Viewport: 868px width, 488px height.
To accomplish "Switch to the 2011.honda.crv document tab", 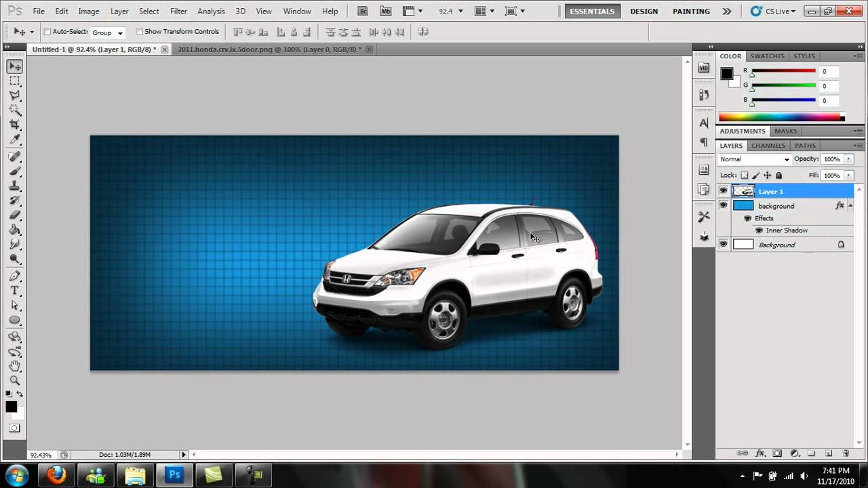I will [269, 49].
